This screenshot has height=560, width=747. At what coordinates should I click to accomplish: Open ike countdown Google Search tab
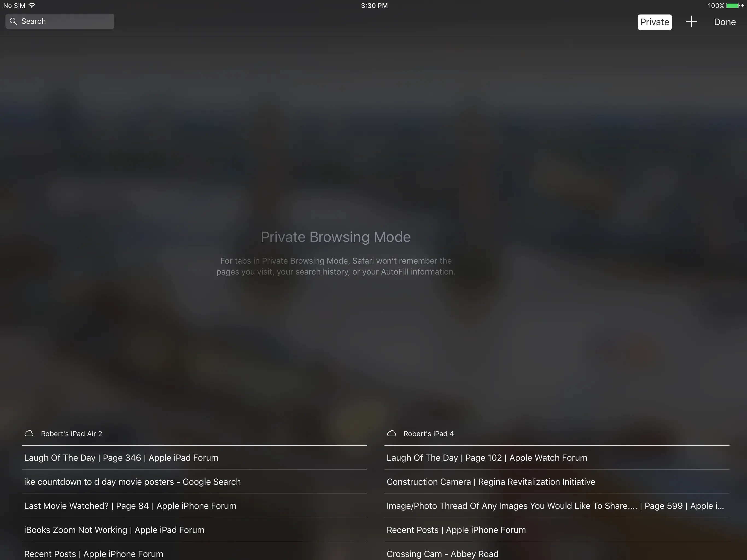[132, 482]
